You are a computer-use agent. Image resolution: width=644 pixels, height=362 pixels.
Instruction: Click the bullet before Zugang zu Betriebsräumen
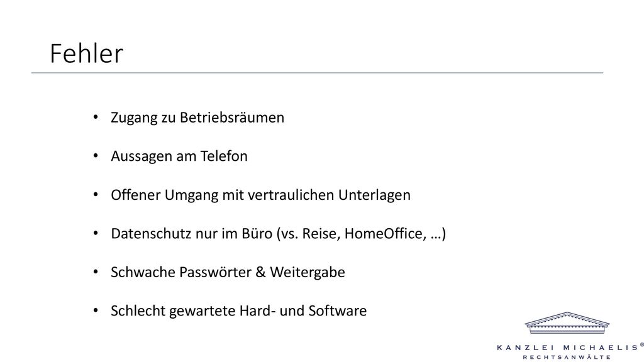[96, 118]
